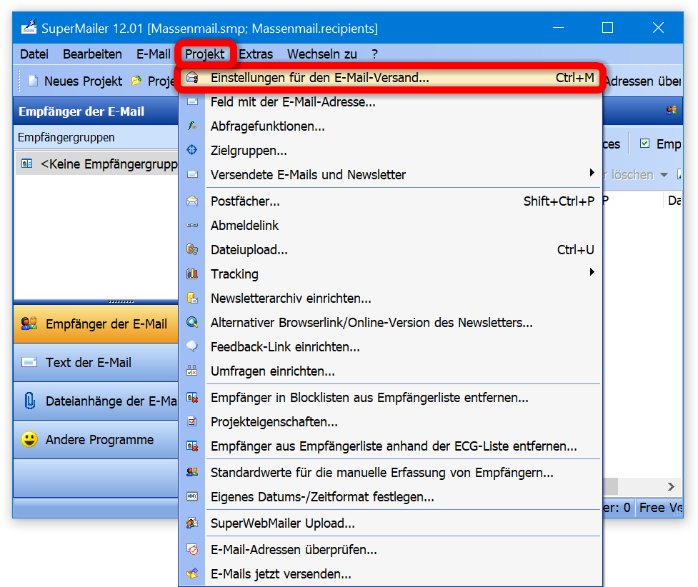Choose Einstellungen für den E-Mail-Versand menu entry
This screenshot has height=587, width=698.
click(x=390, y=78)
